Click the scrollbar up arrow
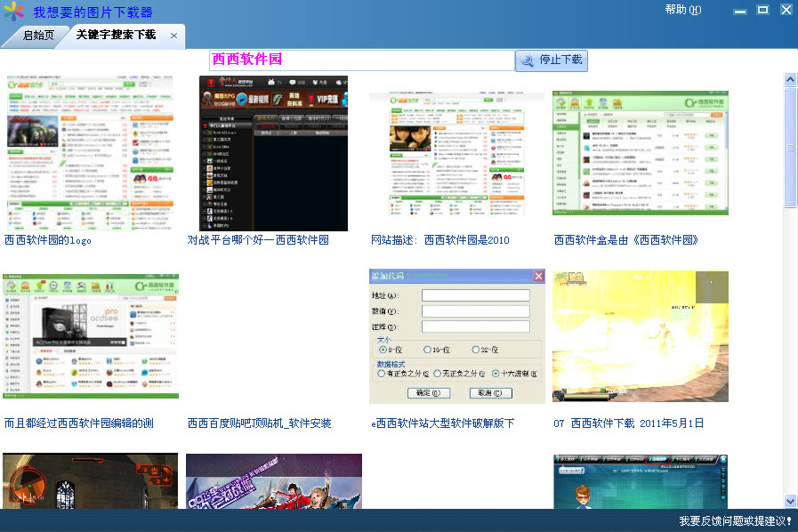The width and height of the screenshot is (798, 532). (x=790, y=80)
